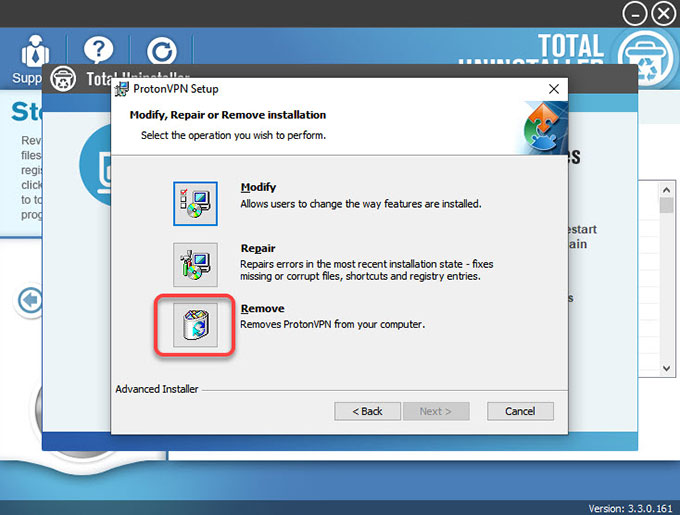Close the Total Uninstaller main window
Screen dimensions: 680x515
pos(664,14)
